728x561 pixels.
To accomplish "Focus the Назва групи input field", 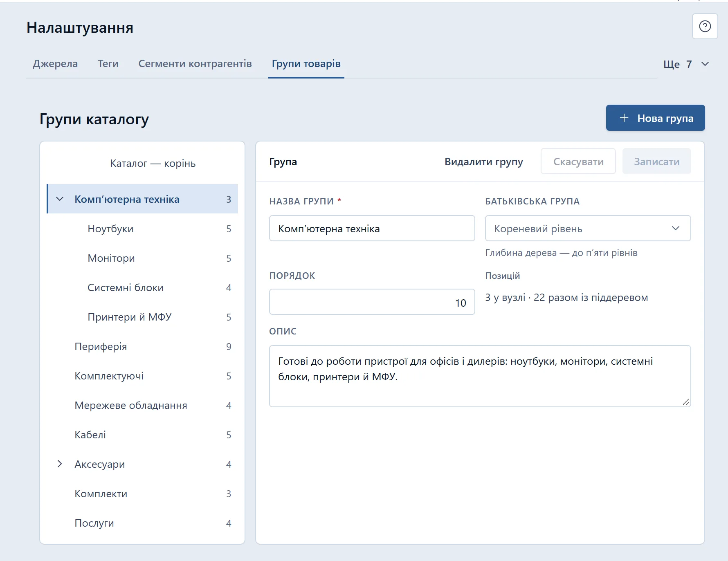I will 372,228.
